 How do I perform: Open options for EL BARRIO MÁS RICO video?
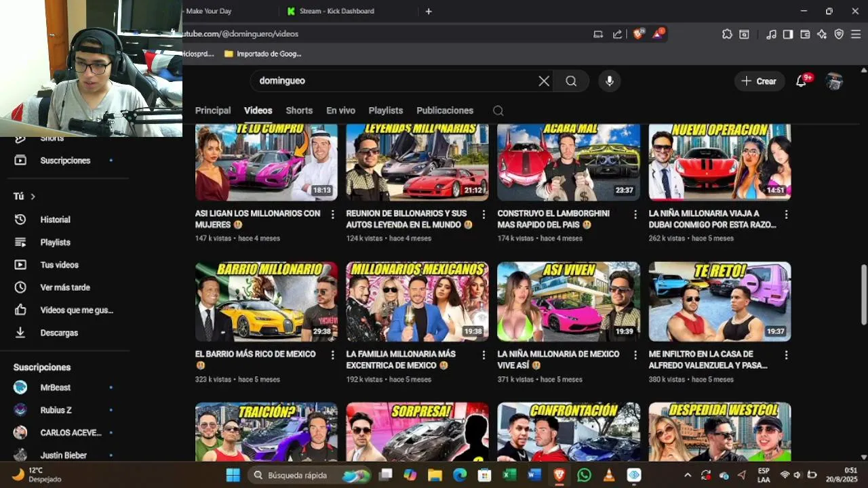coord(332,354)
